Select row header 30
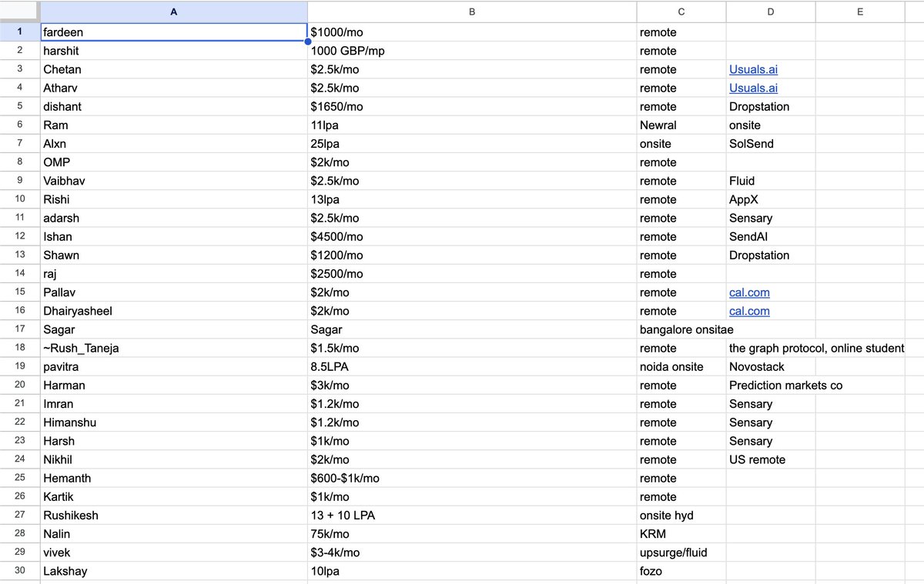Viewport: 924px width, 584px height. [x=20, y=571]
